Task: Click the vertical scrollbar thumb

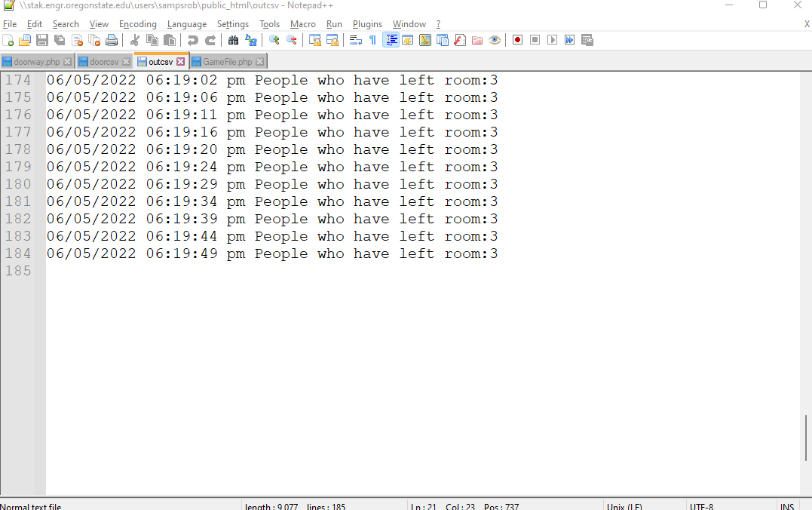Action: tap(806, 437)
